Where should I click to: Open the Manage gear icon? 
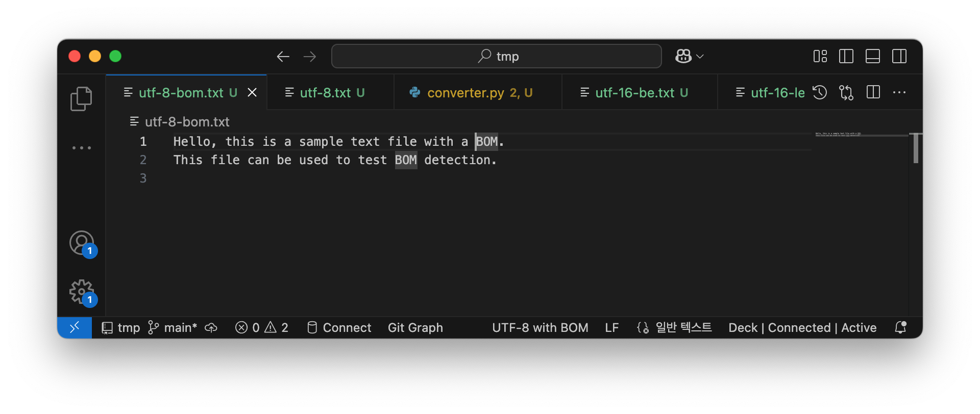pos(82,292)
